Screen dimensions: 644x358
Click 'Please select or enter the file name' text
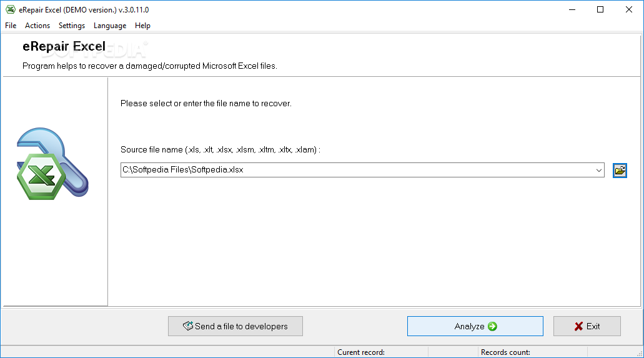pyautogui.click(x=206, y=104)
